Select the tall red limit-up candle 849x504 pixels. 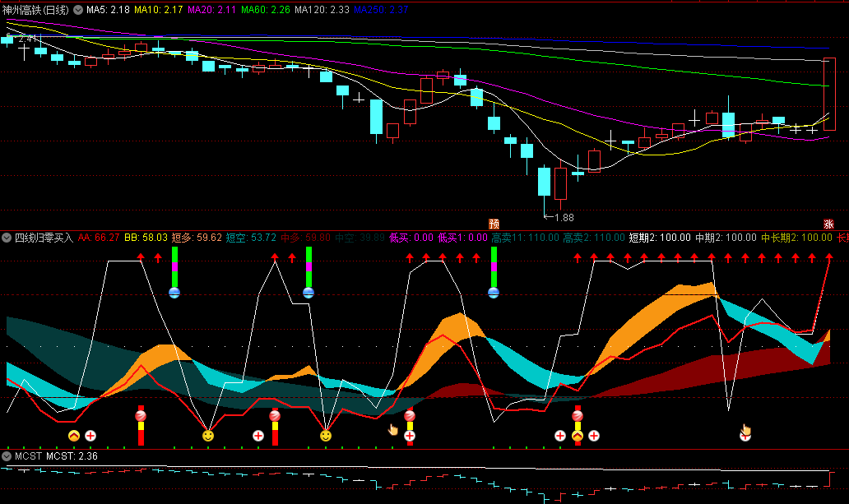coord(829,95)
